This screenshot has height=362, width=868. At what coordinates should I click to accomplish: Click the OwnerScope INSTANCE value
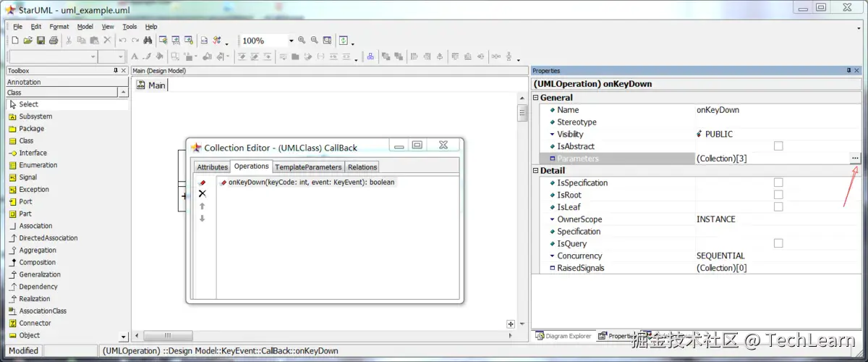[716, 219]
